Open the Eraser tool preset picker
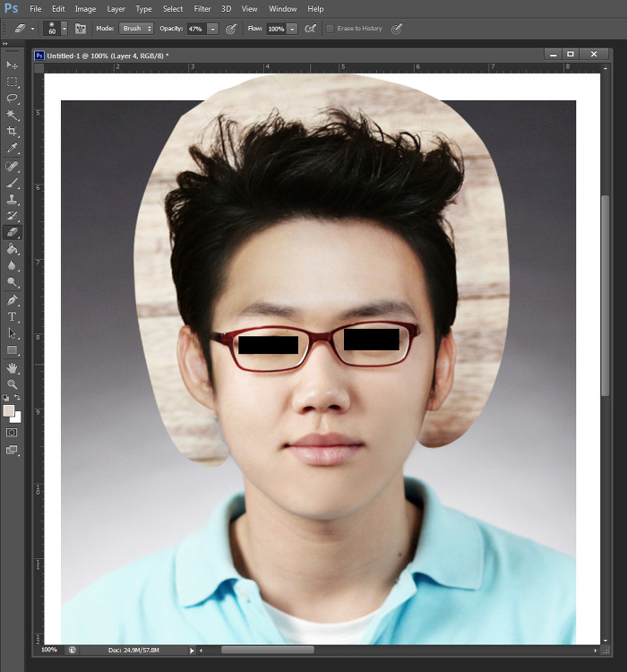Viewport: 627px width, 672px height. point(25,29)
